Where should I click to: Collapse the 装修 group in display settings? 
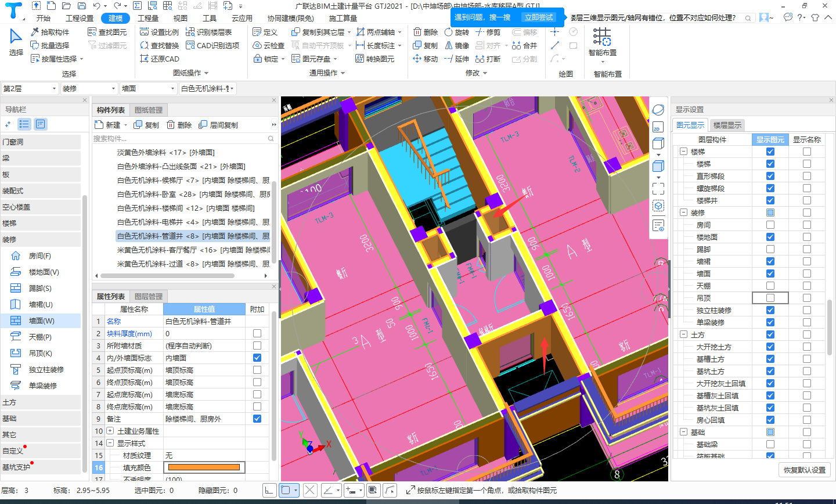coord(683,213)
